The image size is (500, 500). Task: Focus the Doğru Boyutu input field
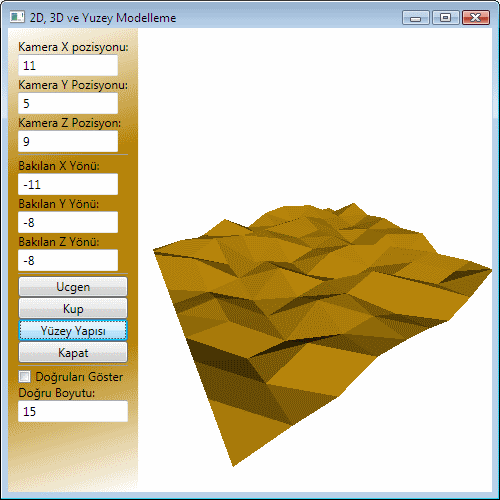click(73, 411)
